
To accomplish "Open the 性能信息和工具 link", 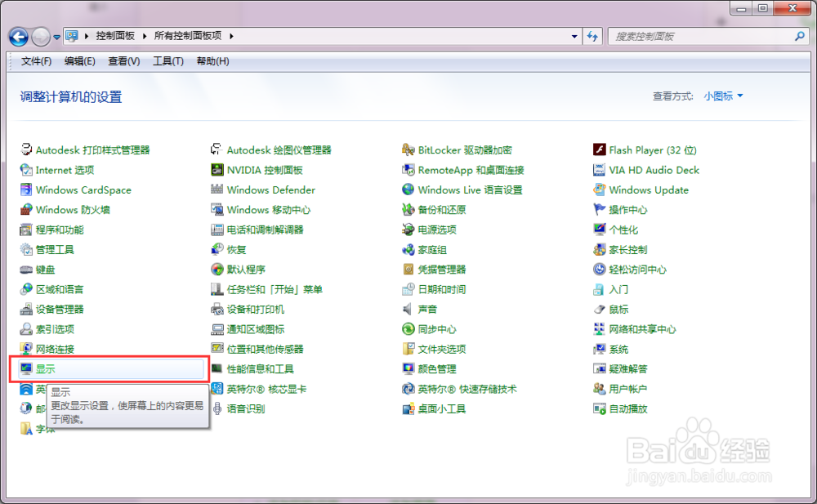I will coord(261,369).
